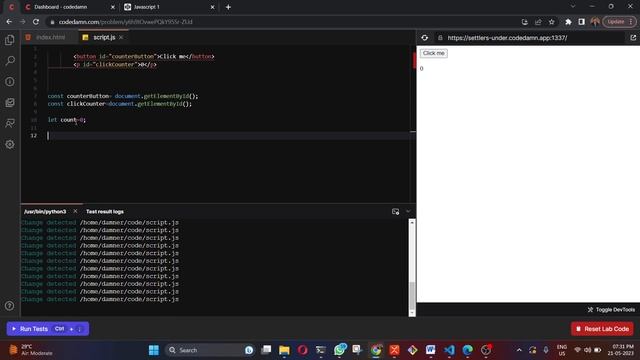Click the taskbar Search box
640x360 pixels.
[210, 350]
